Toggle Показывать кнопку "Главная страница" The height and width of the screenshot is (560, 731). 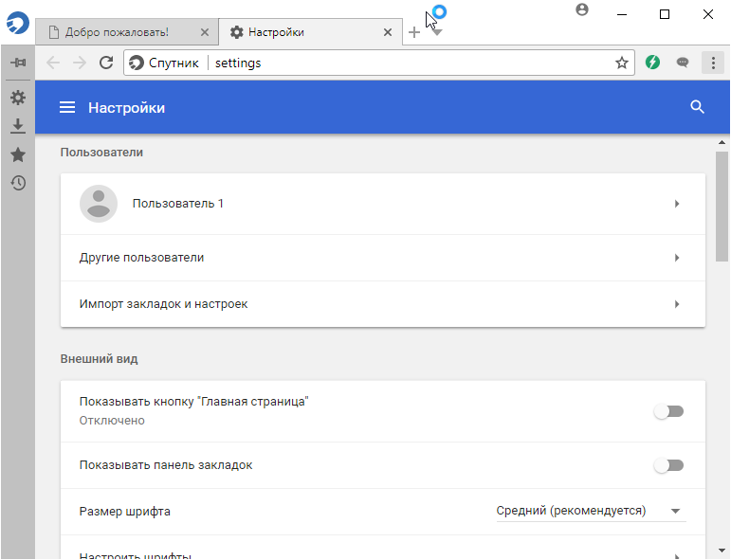coord(669,411)
